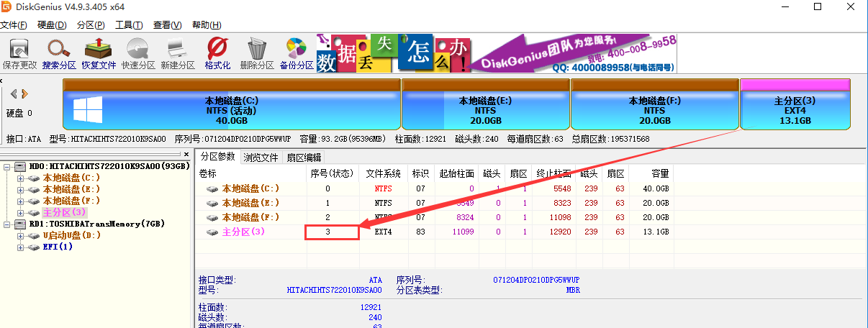Switch to the 分区参数 tab
The width and height of the screenshot is (868, 328).
(217, 157)
